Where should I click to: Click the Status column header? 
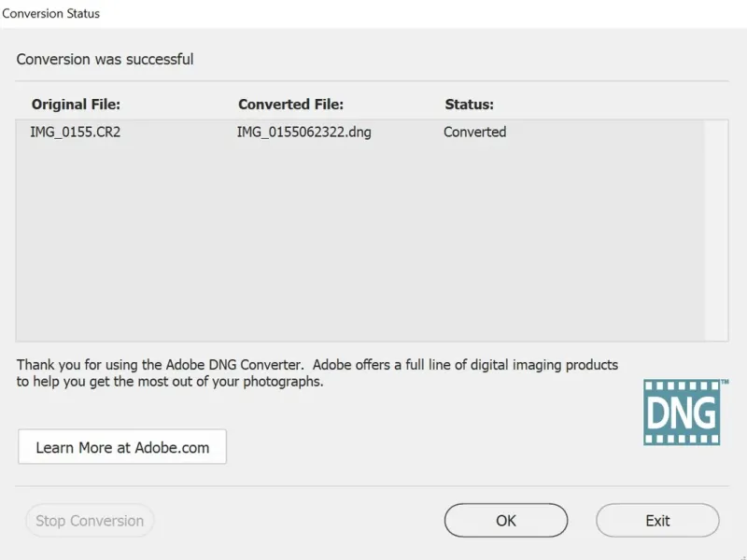469,105
